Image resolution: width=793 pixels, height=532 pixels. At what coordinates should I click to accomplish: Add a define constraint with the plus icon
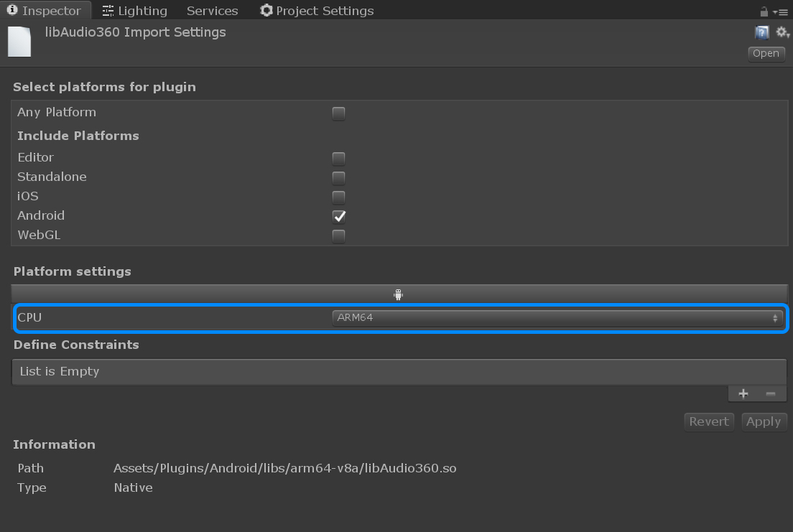point(743,393)
